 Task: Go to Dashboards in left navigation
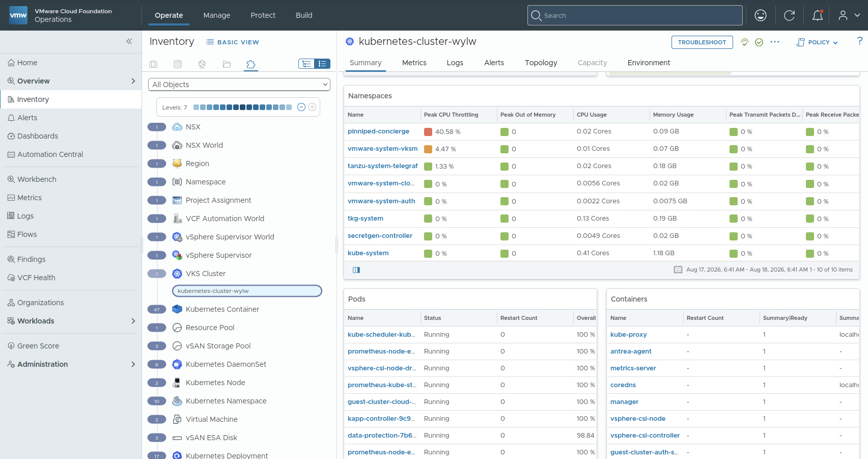pos(38,136)
